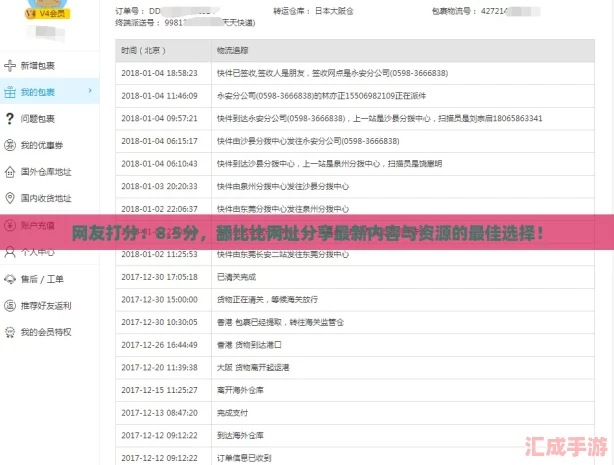The image size is (614, 465).
Task: Click the 转运仓库 日本大阪仓 label
Action: pyautogui.click(x=313, y=11)
